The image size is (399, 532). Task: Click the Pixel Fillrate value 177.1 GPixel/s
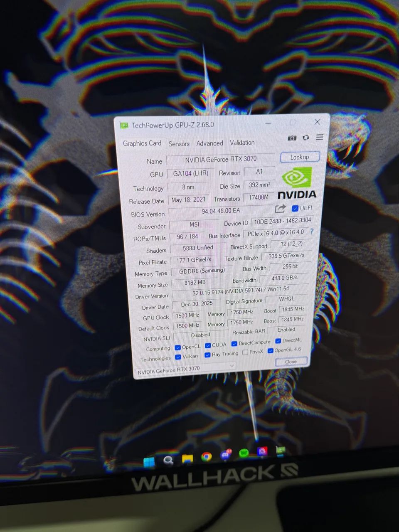tap(194, 260)
